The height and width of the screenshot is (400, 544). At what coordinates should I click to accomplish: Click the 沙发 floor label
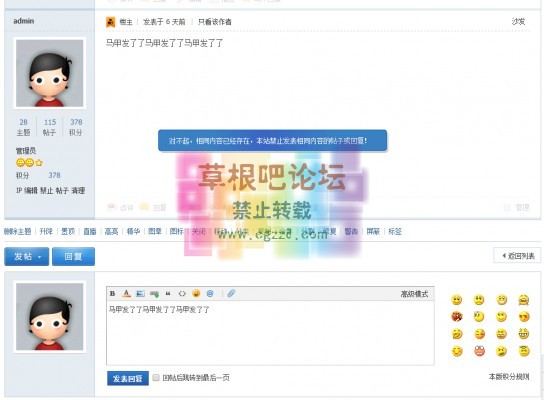point(518,22)
